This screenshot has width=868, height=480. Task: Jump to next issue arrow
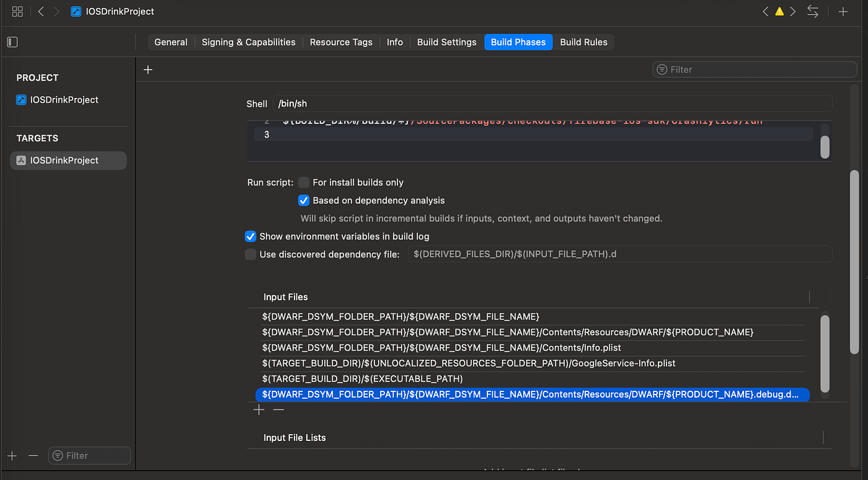point(792,11)
